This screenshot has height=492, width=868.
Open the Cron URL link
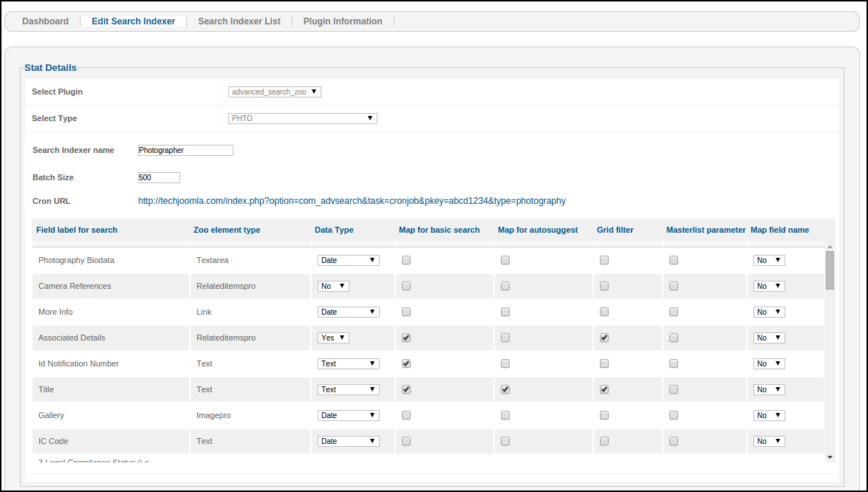(x=352, y=201)
